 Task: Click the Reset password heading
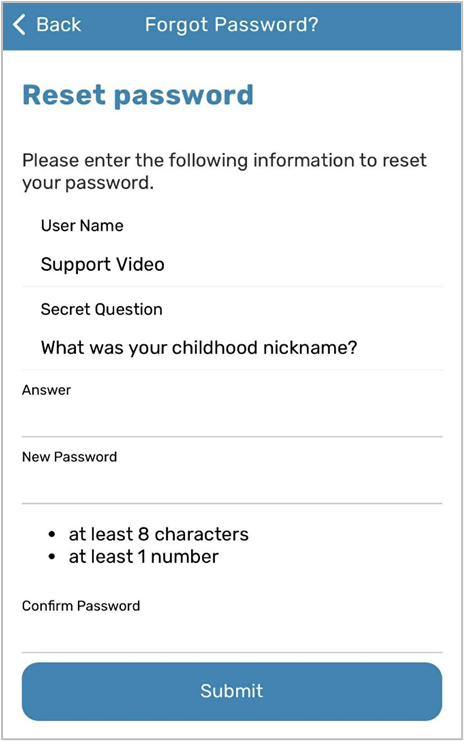(x=138, y=95)
